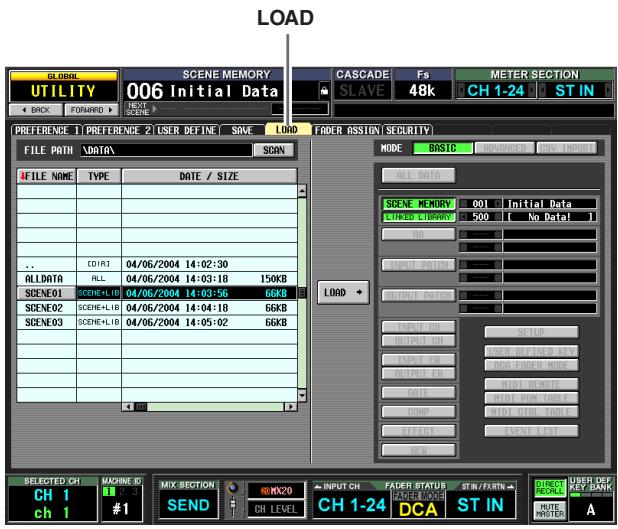
Task: Click decrement arrow left of library number 500
Action: point(464,217)
